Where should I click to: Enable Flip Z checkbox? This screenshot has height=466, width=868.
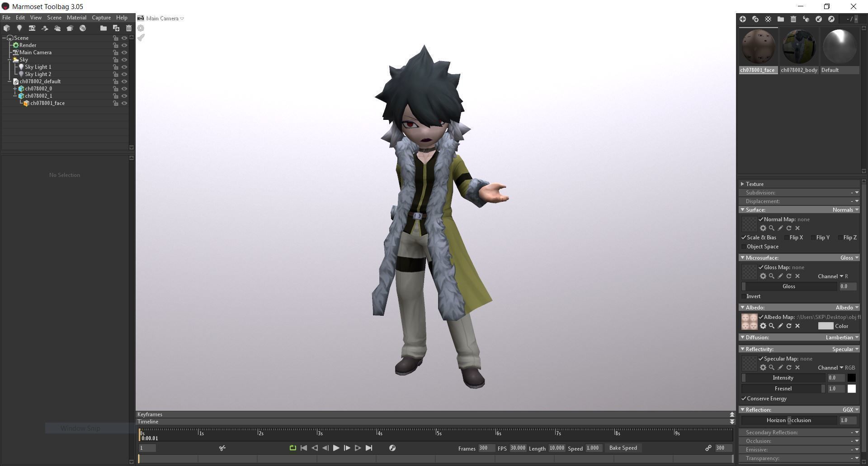pyautogui.click(x=840, y=238)
